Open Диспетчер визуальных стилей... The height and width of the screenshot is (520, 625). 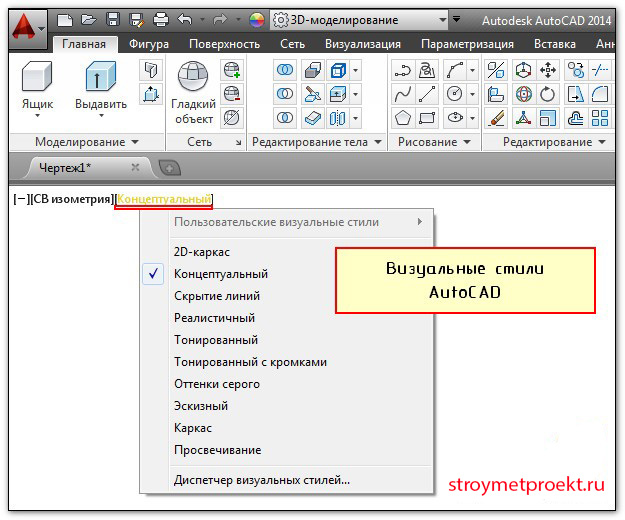point(261,480)
